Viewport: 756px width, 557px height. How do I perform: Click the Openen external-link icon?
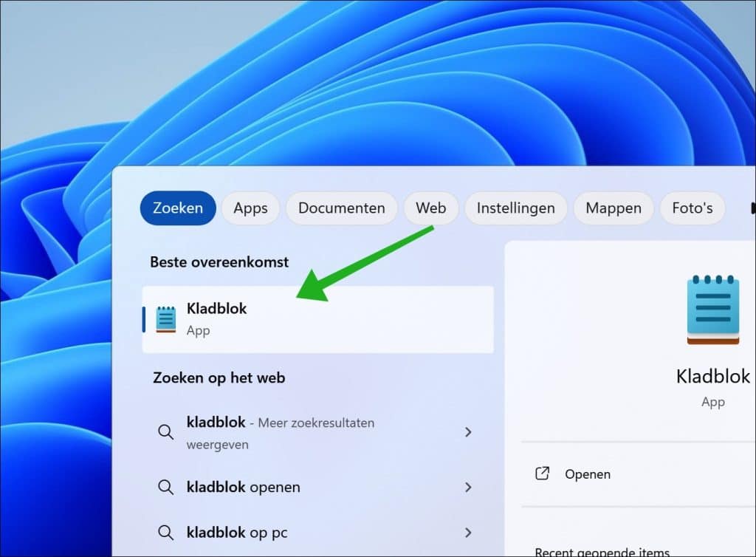543,474
